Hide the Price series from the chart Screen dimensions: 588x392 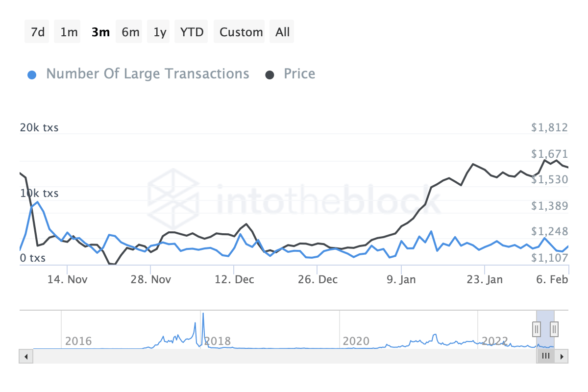click(299, 73)
